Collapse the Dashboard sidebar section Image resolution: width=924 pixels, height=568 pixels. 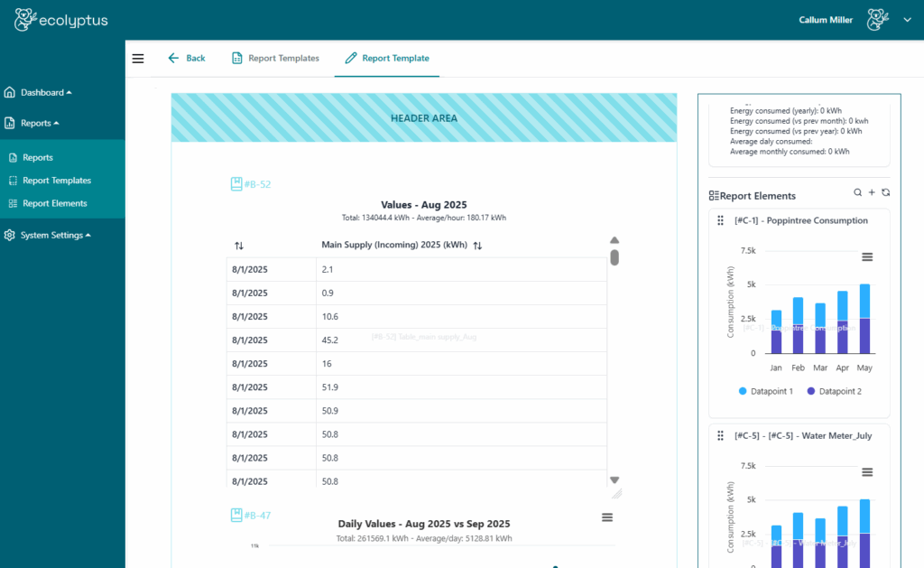pyautogui.click(x=45, y=92)
